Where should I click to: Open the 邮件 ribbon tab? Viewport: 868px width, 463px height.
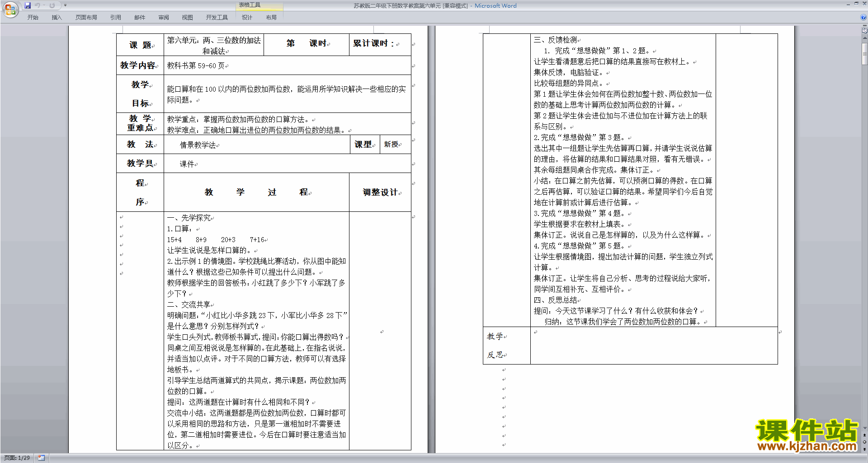click(x=140, y=17)
